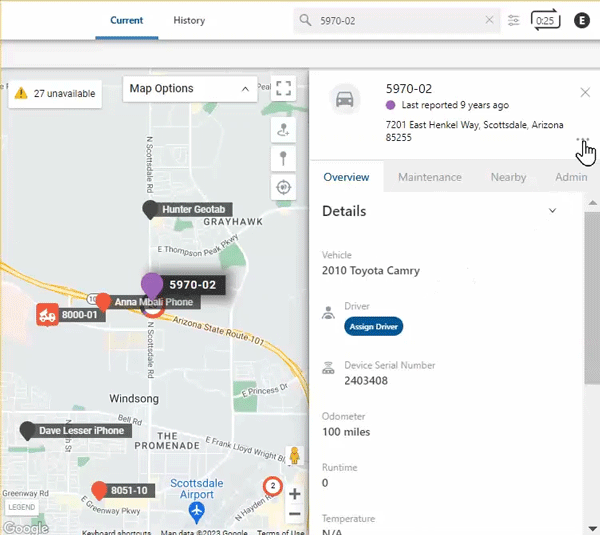Click the panel vertical scrollbar thumb
600x535 pixels.
(x=592, y=297)
